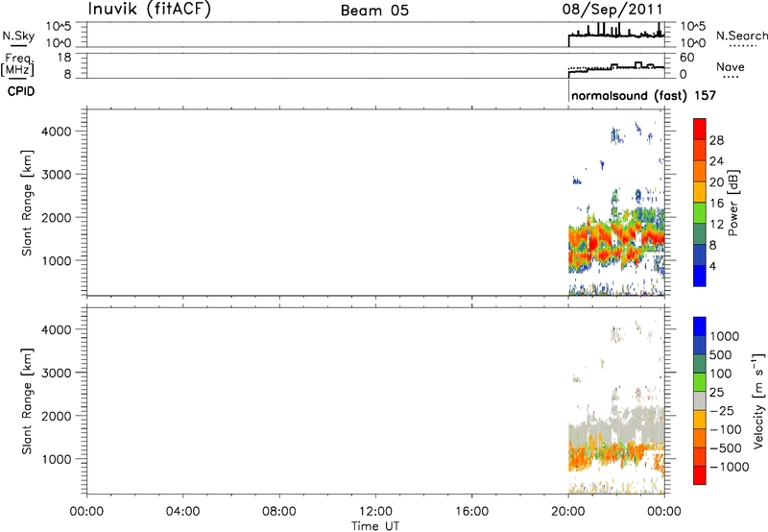Click the gray segment of Velocity colorbar
This screenshot has width=768, height=532.
pyautogui.click(x=700, y=400)
